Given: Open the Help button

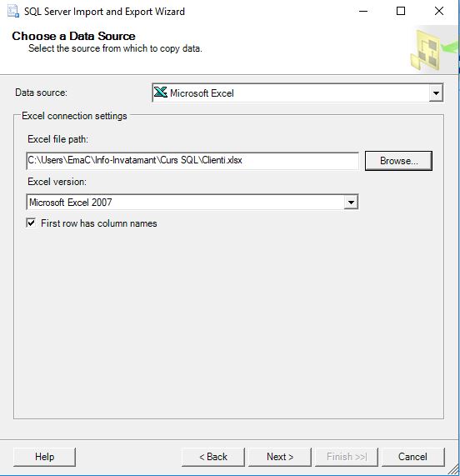Looking at the screenshot, I should point(44,457).
